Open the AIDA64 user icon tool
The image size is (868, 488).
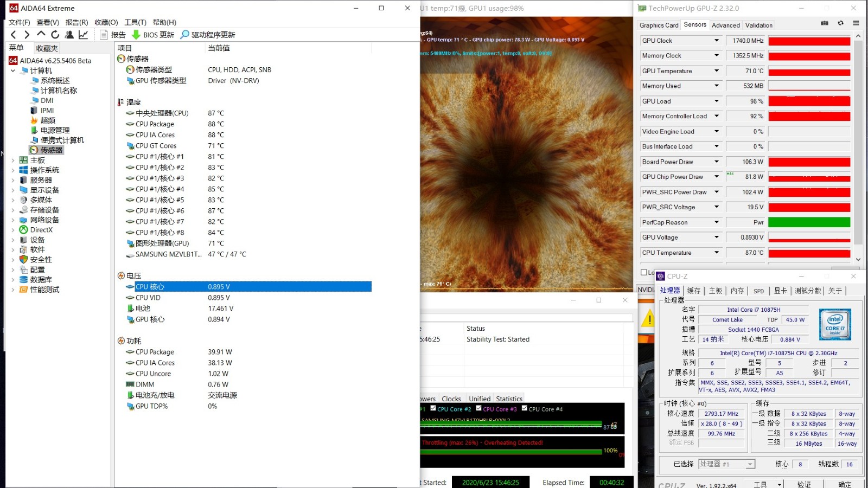[69, 35]
